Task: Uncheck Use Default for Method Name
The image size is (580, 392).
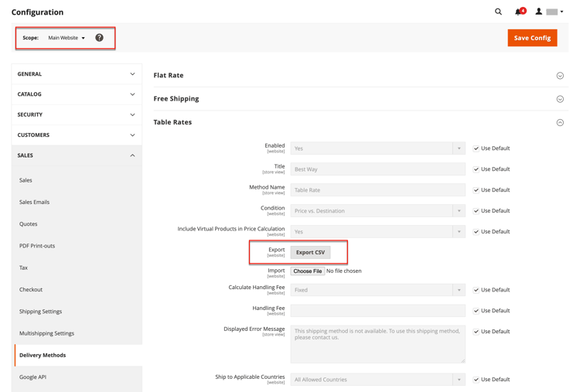Action: coord(476,190)
